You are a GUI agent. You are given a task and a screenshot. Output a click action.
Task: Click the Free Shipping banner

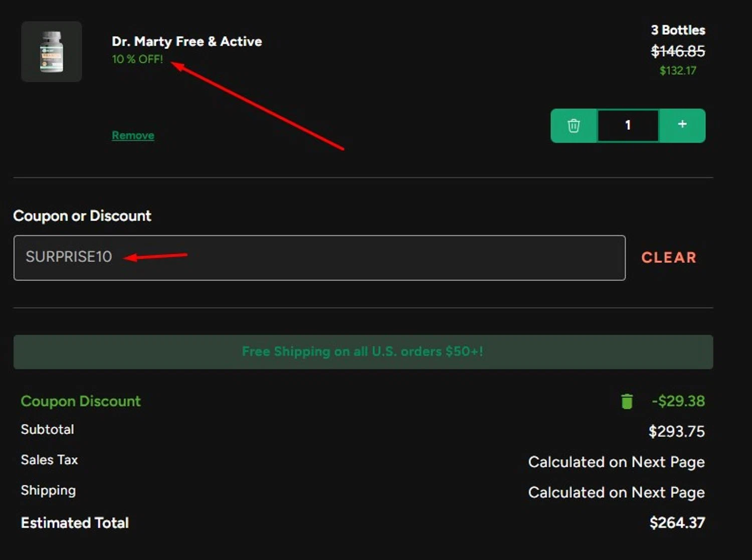[363, 352]
